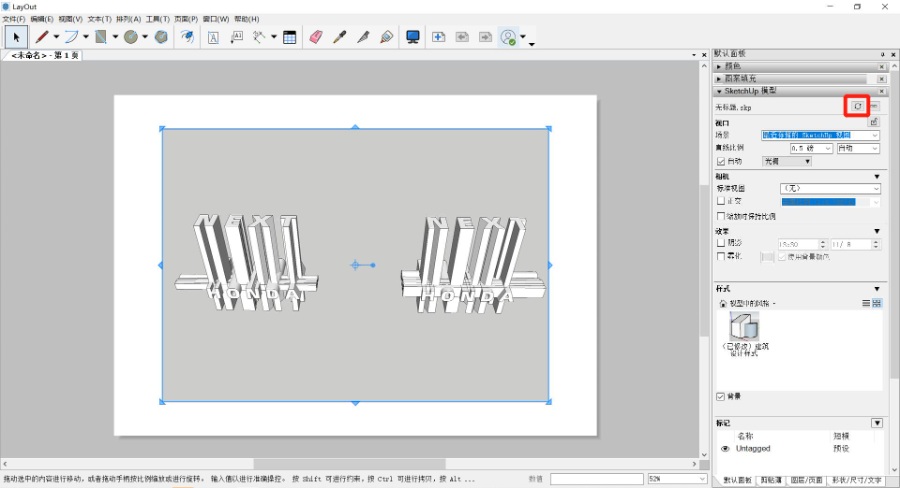900x488 pixels.
Task: Open the 帮助(H) menu
Action: (247, 19)
